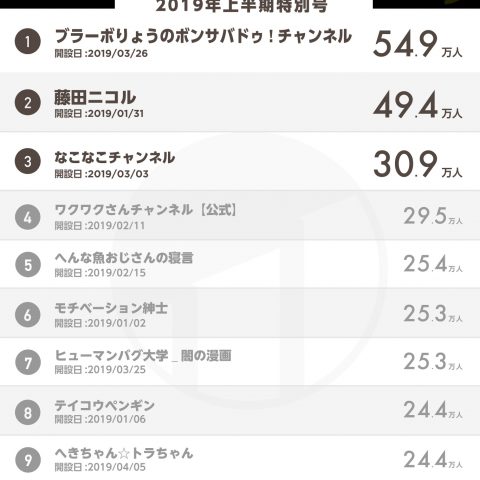
Task: Click the rank 6 number badge
Action: [28, 315]
